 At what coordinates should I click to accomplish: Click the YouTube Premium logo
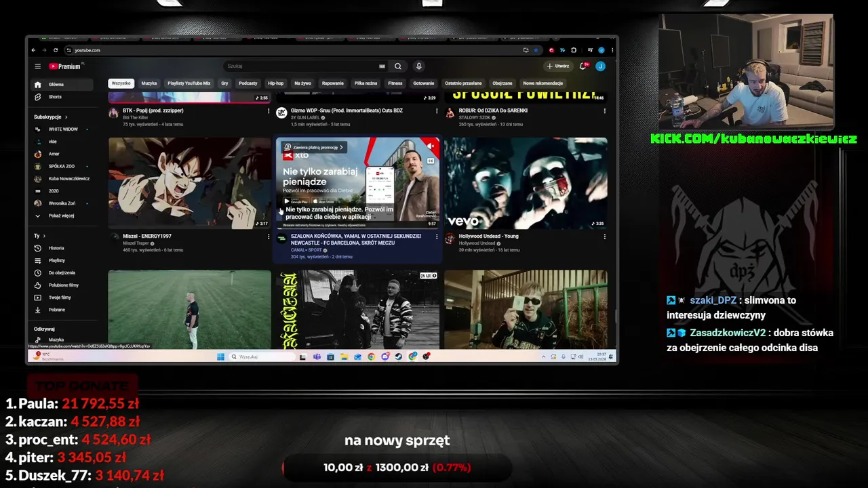click(65, 66)
